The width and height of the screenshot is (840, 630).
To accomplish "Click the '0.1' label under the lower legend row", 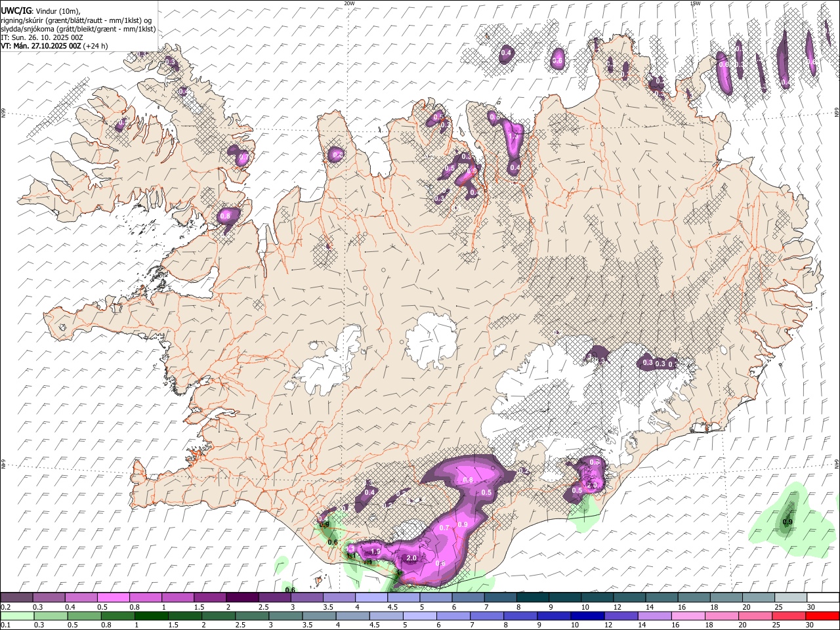I will coord(5,625).
